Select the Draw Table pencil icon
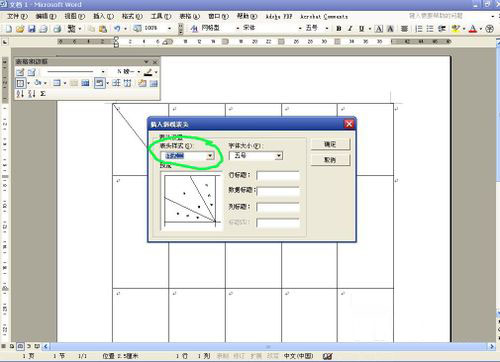This screenshot has height=362, width=500. [20, 72]
